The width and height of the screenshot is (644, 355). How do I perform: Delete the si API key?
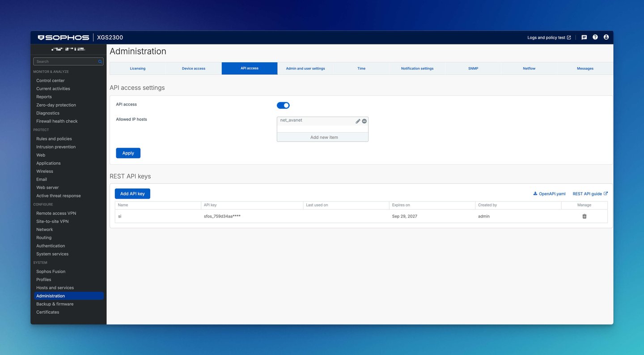[584, 216]
